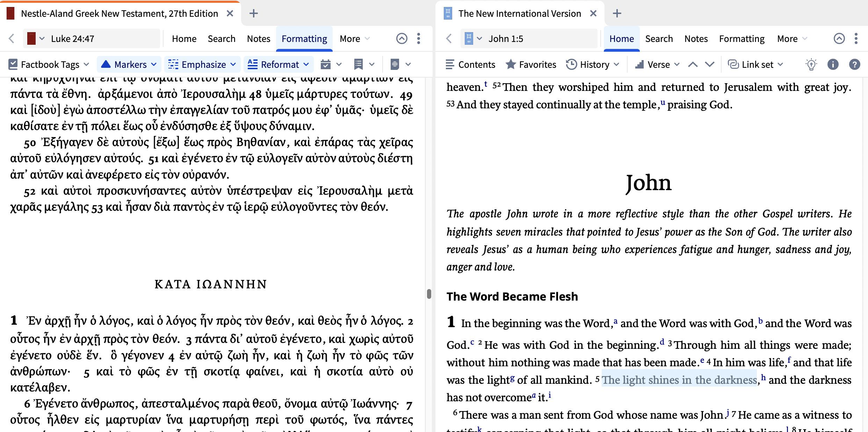Click footnote t after 'heaven.'

click(486, 84)
